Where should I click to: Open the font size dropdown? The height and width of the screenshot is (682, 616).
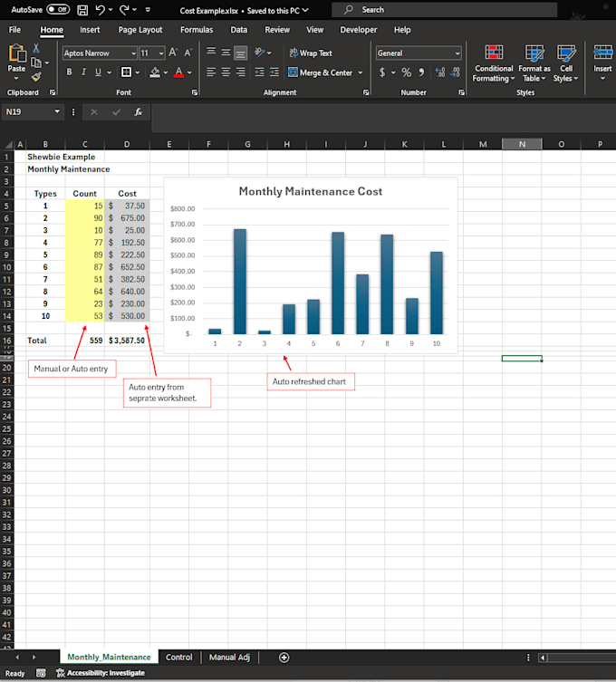tap(161, 53)
